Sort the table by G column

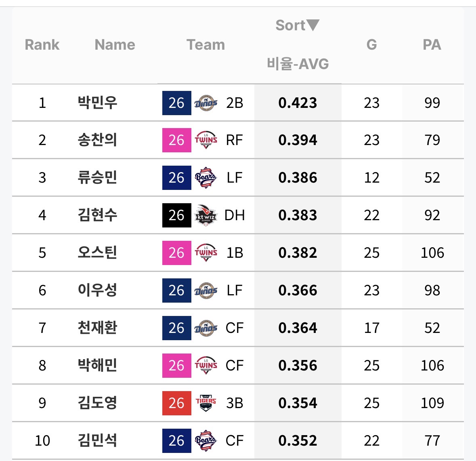coord(371,45)
